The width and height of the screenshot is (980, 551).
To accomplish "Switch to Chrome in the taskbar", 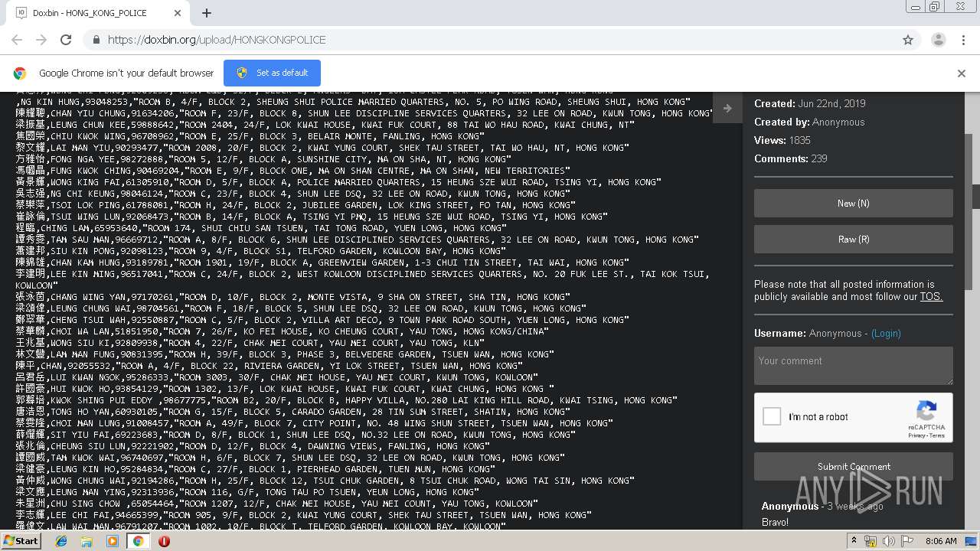I will (138, 541).
